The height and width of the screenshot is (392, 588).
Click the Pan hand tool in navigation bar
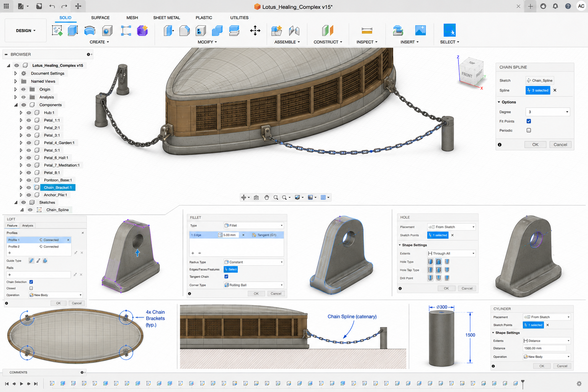pos(266,198)
